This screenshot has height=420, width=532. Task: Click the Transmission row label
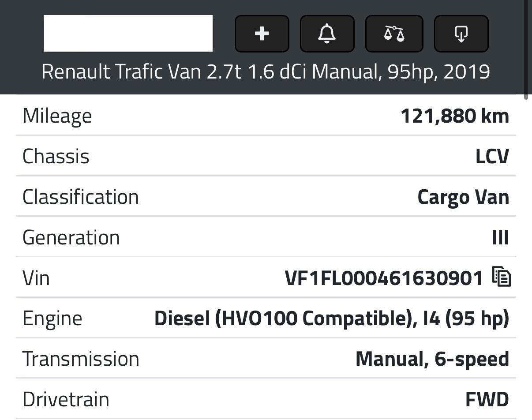(81, 359)
